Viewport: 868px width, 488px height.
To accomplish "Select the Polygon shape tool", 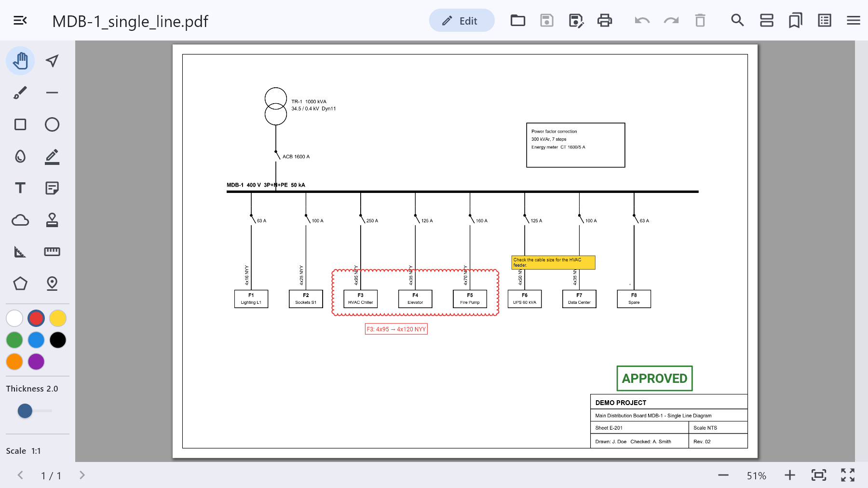I will point(20,284).
